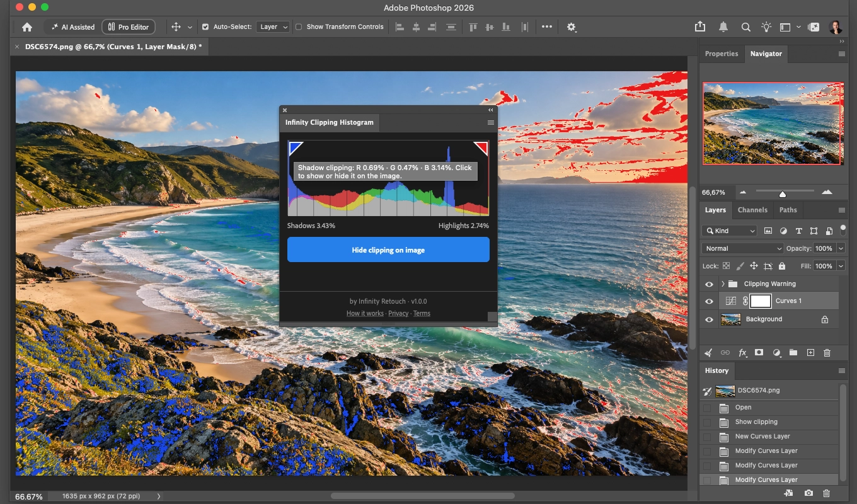Viewport: 857px width, 504px height.
Task: Open the Auto-Select Layer dropdown
Action: (273, 27)
